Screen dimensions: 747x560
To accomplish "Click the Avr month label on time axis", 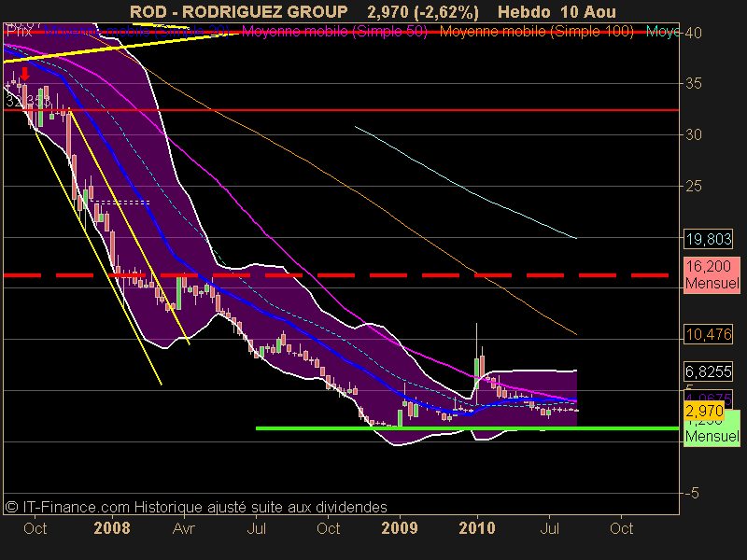I will pyautogui.click(x=184, y=528).
